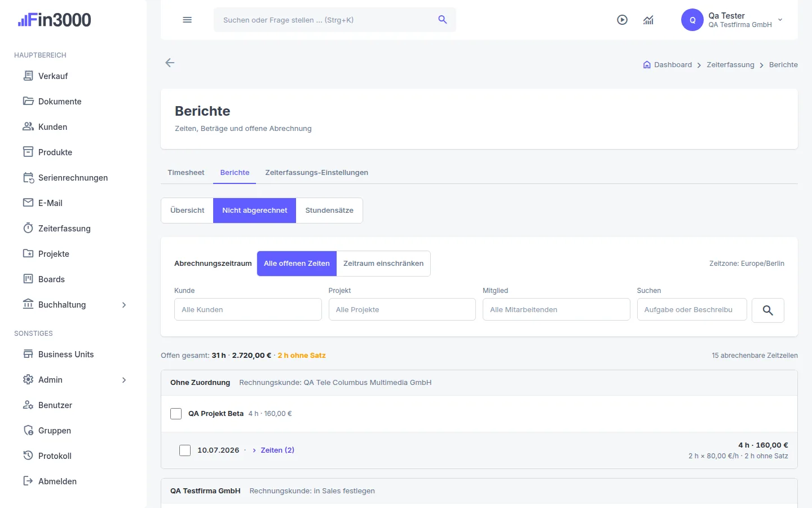Open E-Mail envelope icon in sidebar

28,203
